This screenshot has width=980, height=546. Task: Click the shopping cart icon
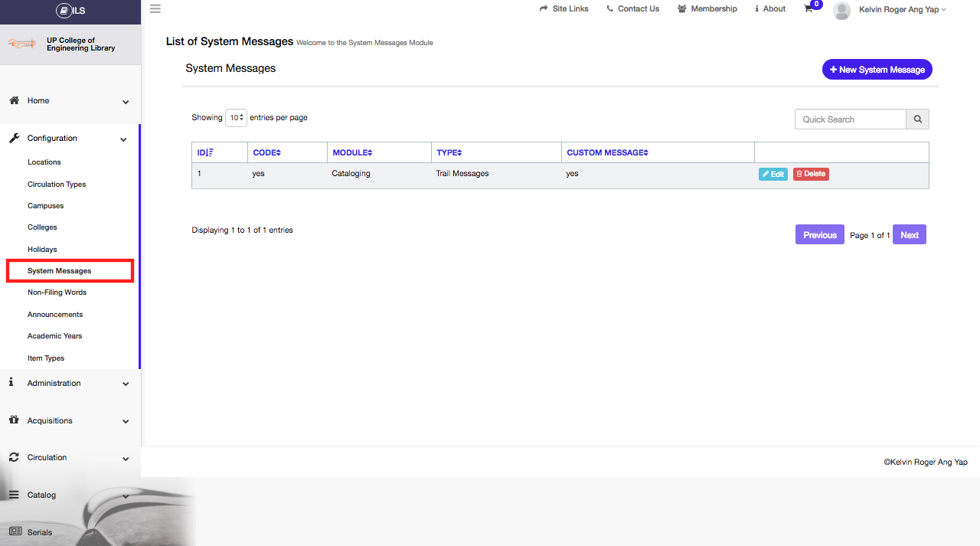pyautogui.click(x=808, y=9)
